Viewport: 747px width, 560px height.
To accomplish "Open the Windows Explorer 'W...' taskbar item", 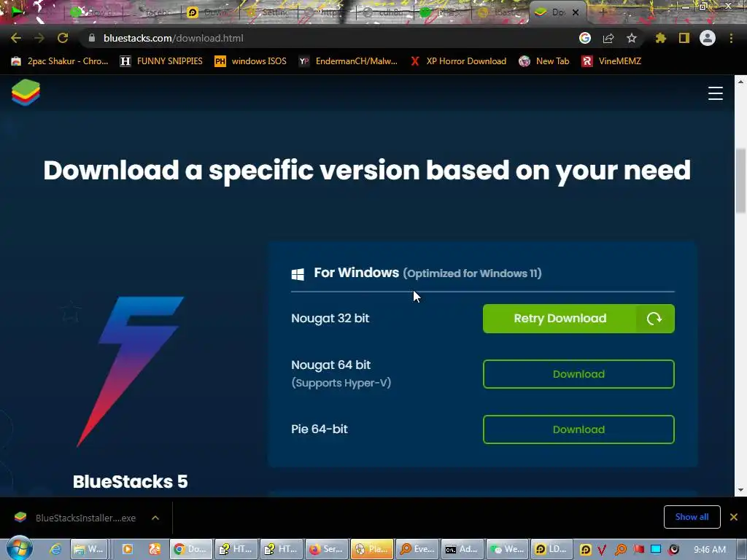I will 89,549.
